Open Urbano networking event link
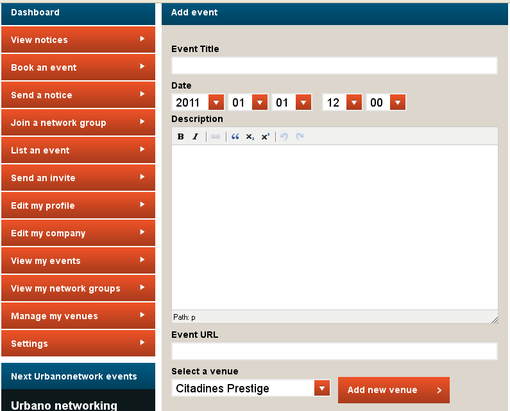510x411 pixels. (x=64, y=405)
